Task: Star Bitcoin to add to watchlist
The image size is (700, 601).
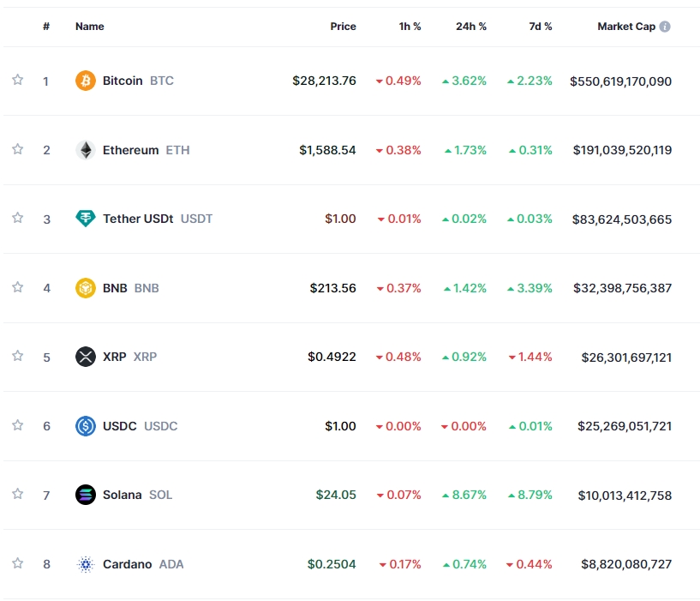Action: [x=17, y=80]
